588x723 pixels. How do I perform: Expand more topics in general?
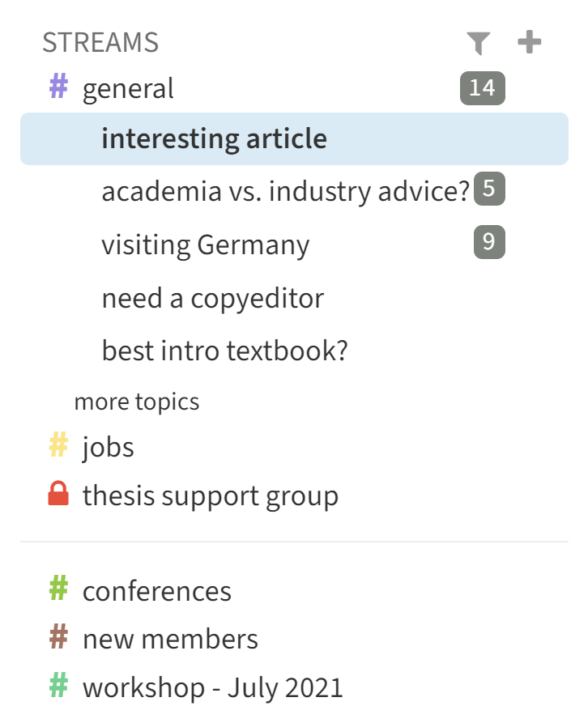click(x=136, y=401)
